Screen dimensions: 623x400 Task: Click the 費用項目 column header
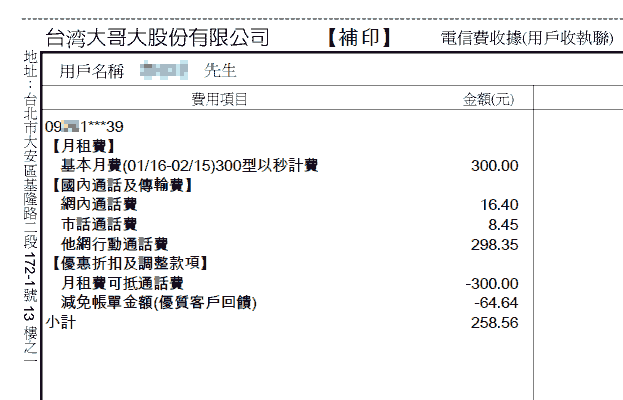pos(219,99)
